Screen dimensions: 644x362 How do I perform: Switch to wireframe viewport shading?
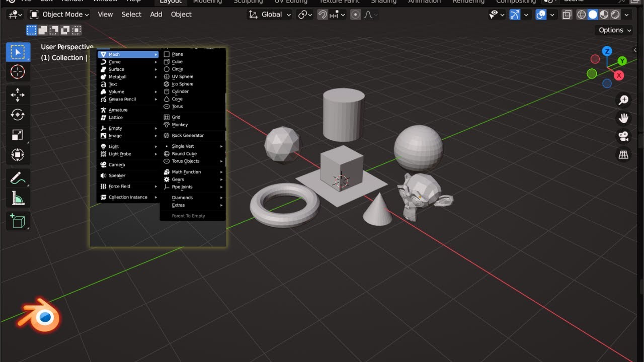coord(581,15)
